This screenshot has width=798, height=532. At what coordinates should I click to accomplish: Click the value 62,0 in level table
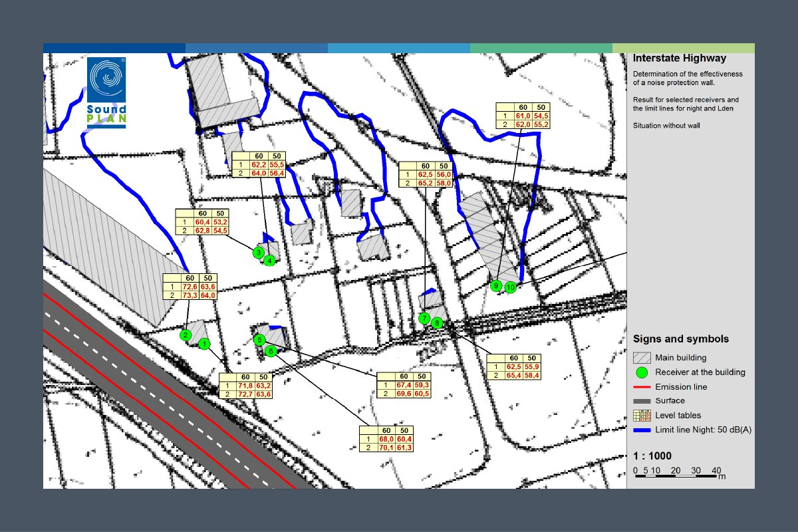click(x=523, y=125)
